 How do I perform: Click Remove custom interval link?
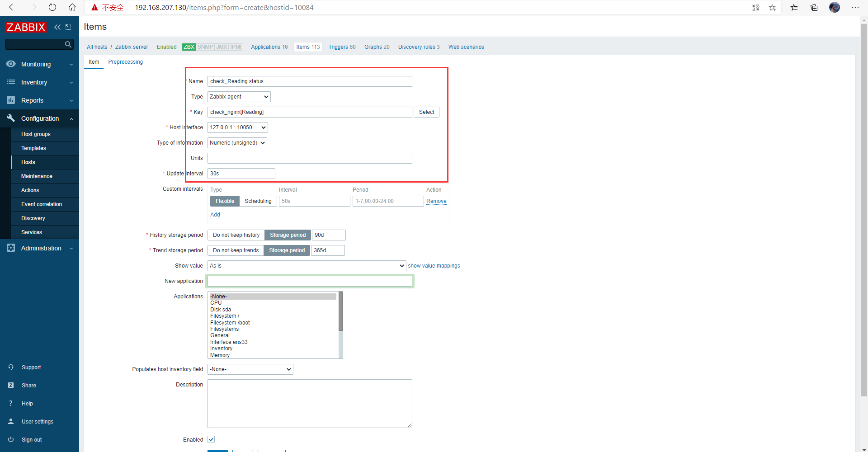(x=436, y=201)
